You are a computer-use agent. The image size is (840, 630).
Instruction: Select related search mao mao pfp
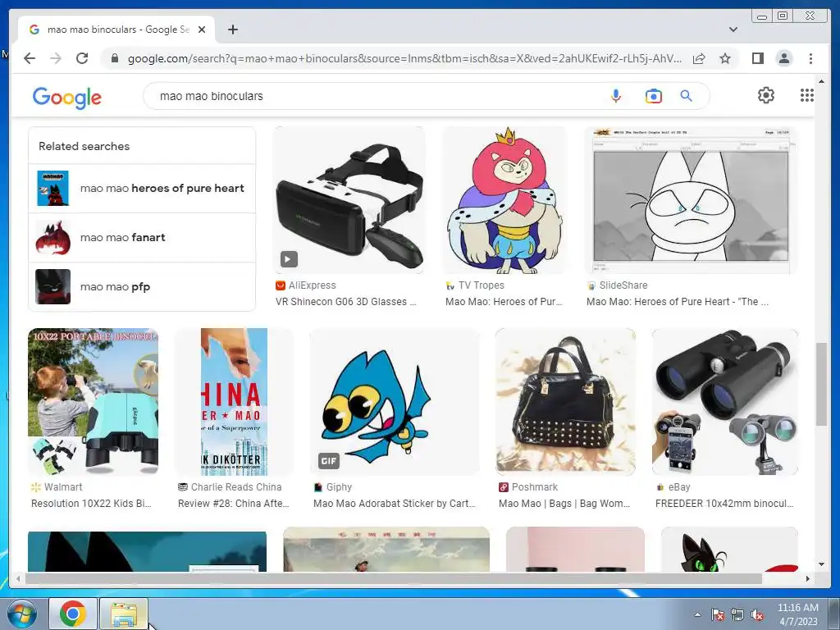point(142,286)
